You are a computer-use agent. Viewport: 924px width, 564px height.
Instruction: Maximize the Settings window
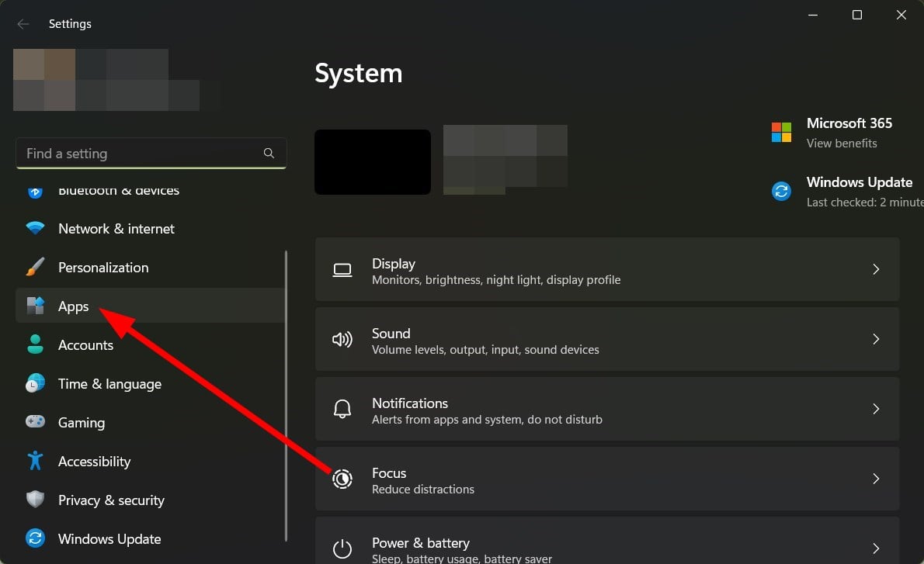click(x=857, y=15)
